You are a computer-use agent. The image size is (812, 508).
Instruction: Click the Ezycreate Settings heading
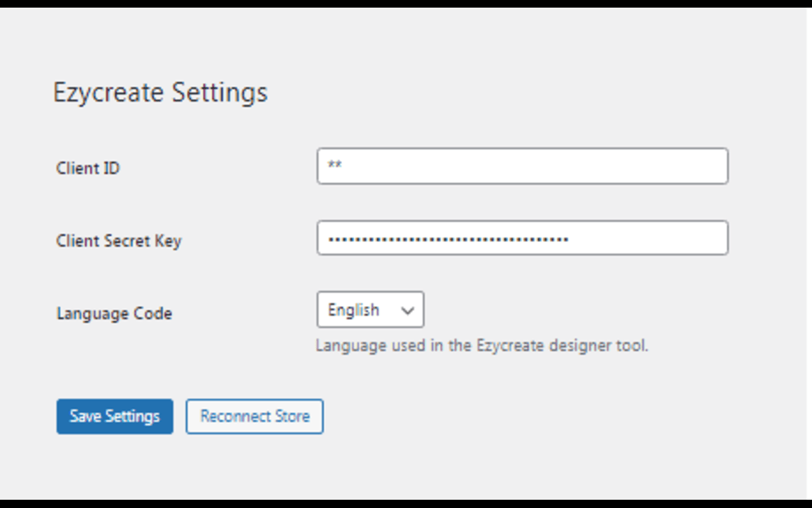160,93
